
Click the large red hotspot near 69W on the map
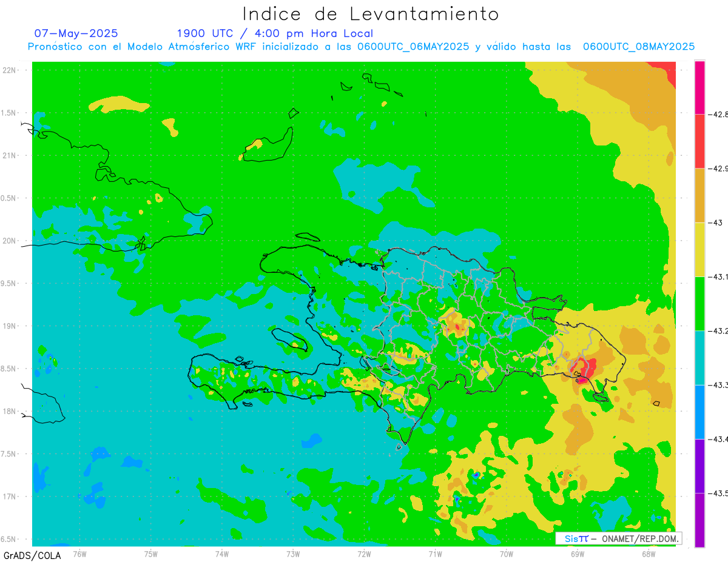(x=585, y=370)
